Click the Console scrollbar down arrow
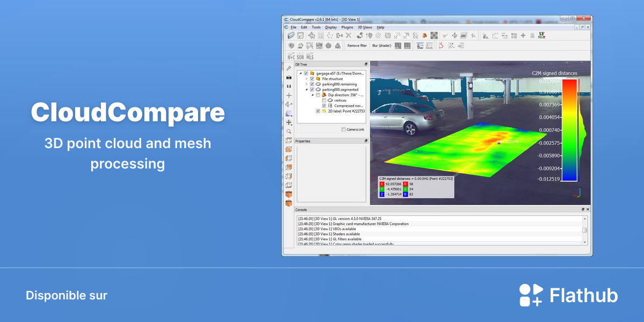This screenshot has width=644, height=322. (x=585, y=242)
